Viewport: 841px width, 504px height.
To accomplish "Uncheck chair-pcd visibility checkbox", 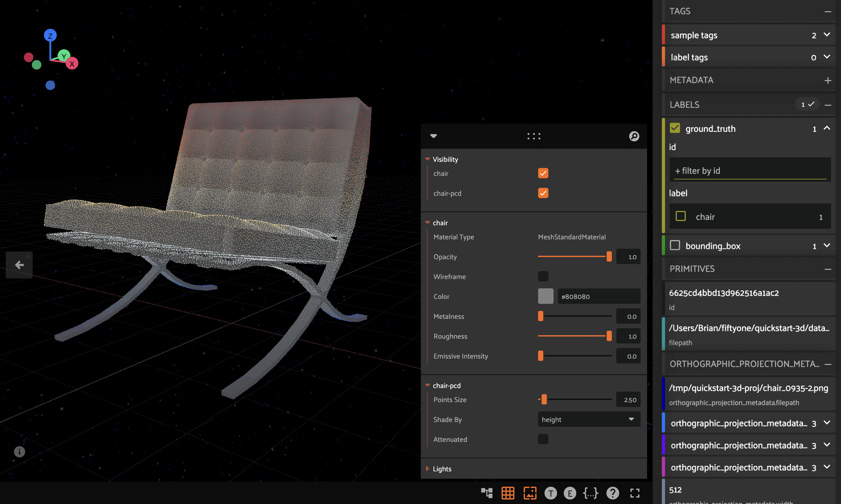I will [x=543, y=193].
